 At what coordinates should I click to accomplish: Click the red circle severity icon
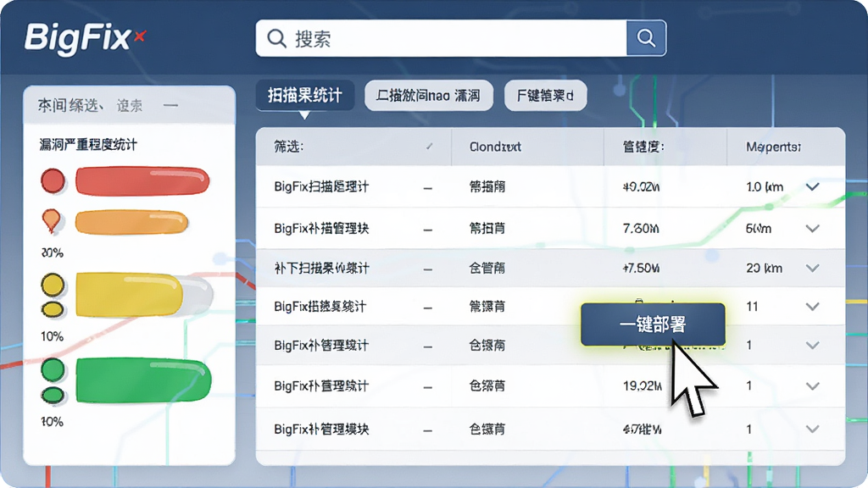coord(53,181)
